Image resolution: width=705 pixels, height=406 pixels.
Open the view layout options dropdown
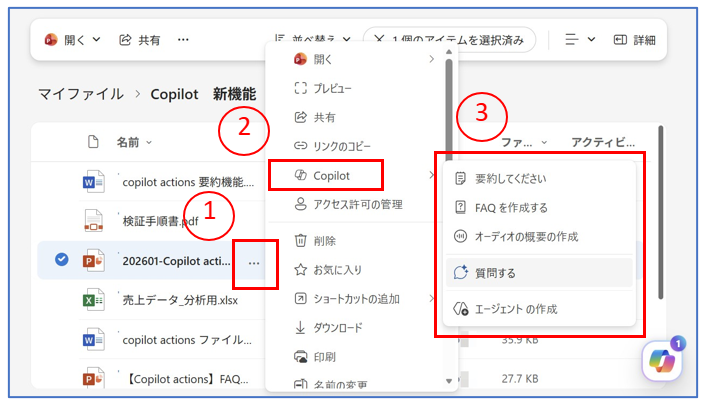(580, 40)
